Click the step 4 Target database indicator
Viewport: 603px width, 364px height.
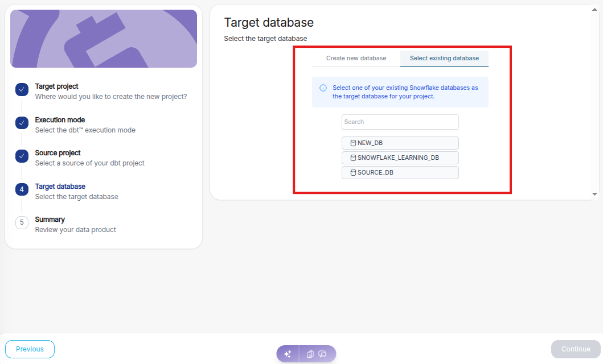(x=22, y=189)
